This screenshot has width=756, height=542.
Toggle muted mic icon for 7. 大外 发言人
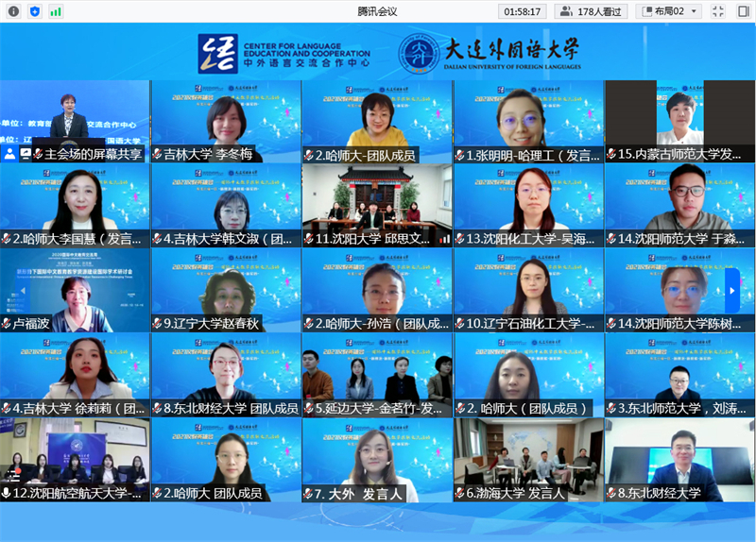[309, 493]
